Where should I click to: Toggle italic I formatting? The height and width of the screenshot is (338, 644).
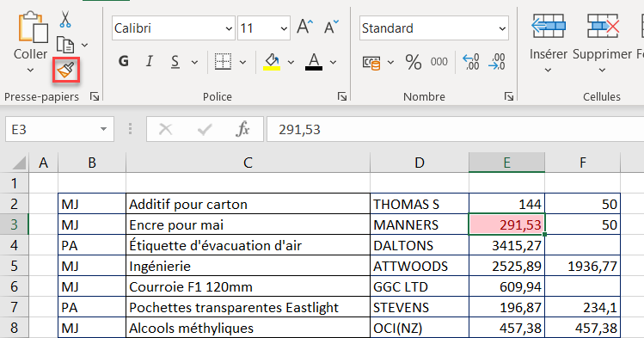coord(150,62)
